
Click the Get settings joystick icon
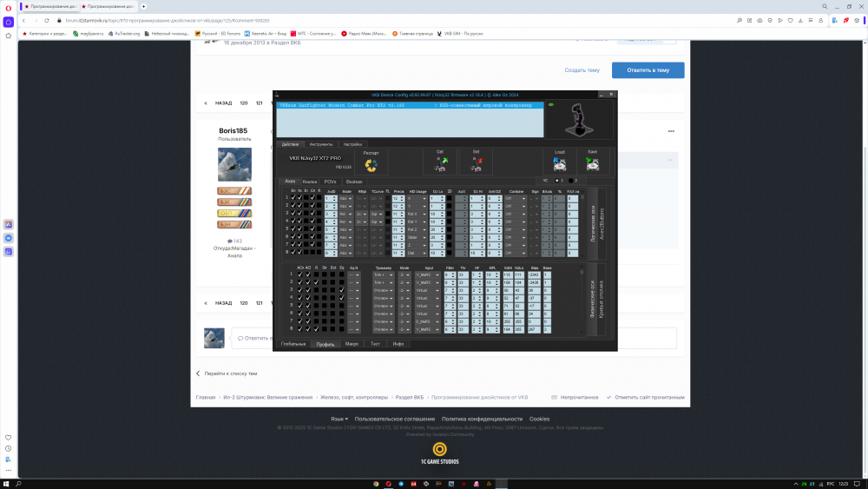pos(441,164)
